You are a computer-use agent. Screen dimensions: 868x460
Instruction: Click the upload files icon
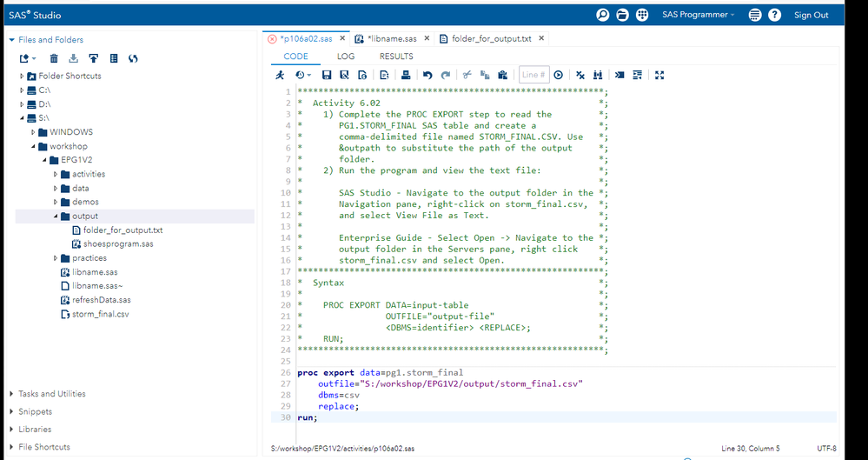[94, 58]
